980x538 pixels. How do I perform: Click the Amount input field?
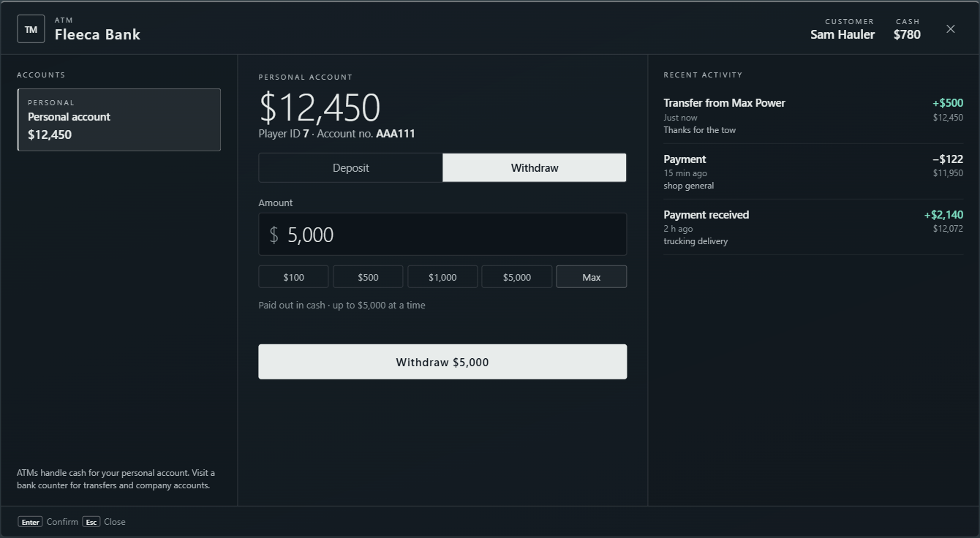click(x=442, y=234)
